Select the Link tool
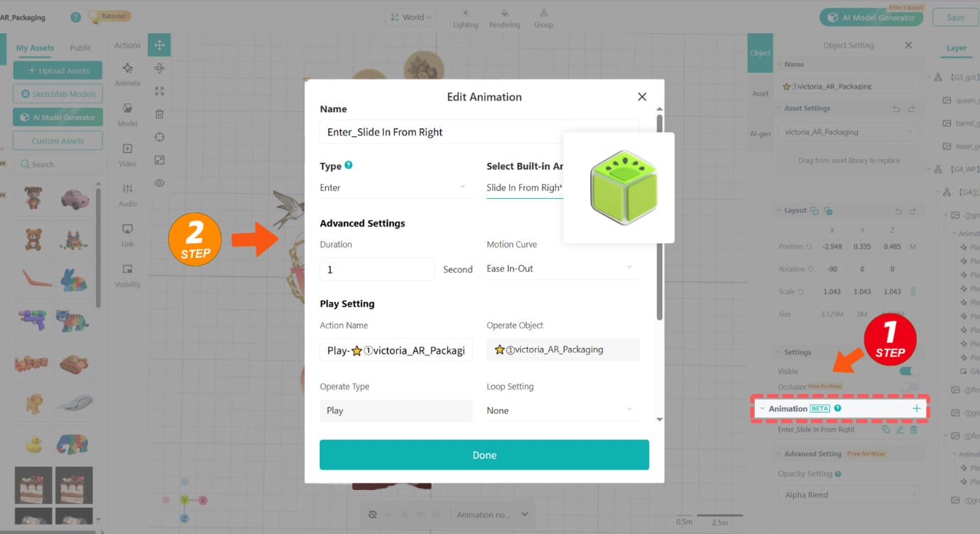Viewport: 980px width, 534px height. tap(126, 236)
